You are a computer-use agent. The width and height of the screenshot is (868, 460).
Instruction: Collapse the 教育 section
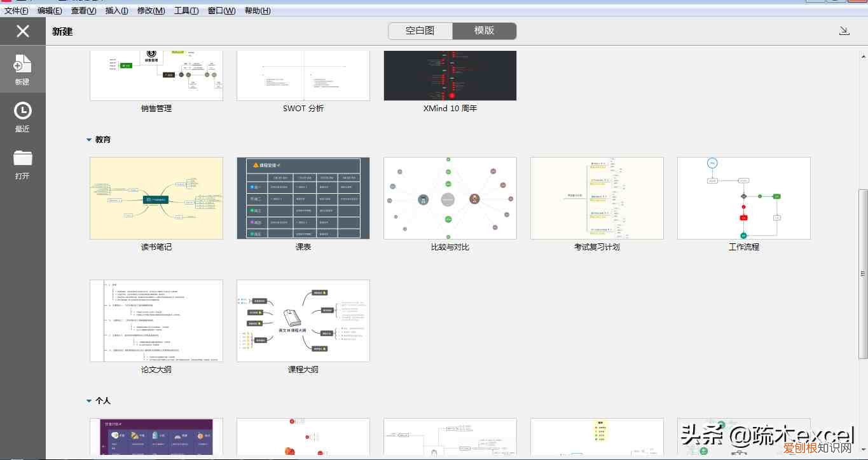pos(89,140)
